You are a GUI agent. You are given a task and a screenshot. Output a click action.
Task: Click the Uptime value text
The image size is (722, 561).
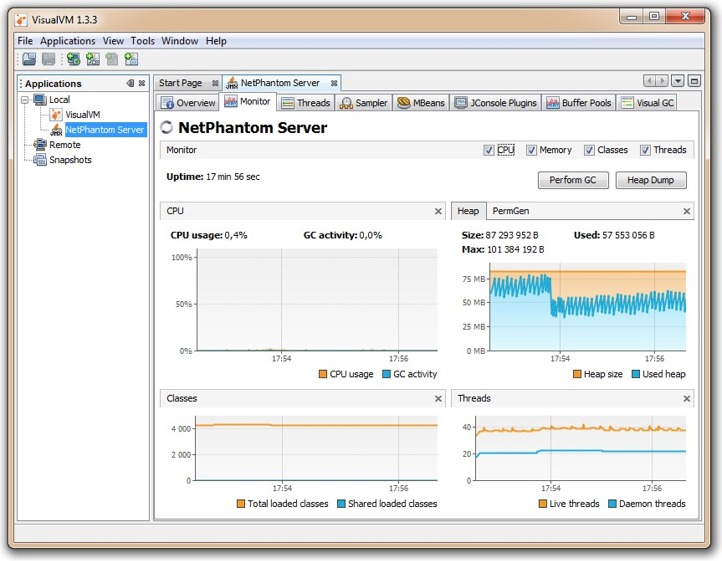tap(233, 177)
